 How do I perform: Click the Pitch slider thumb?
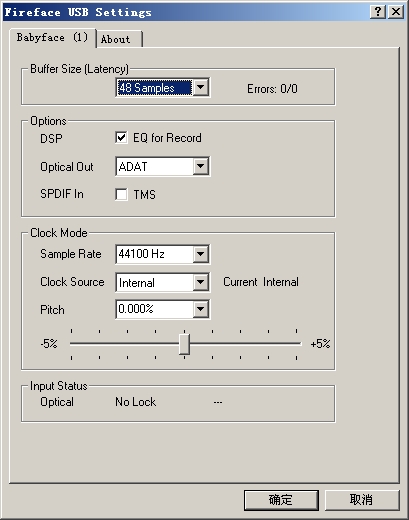(x=184, y=344)
